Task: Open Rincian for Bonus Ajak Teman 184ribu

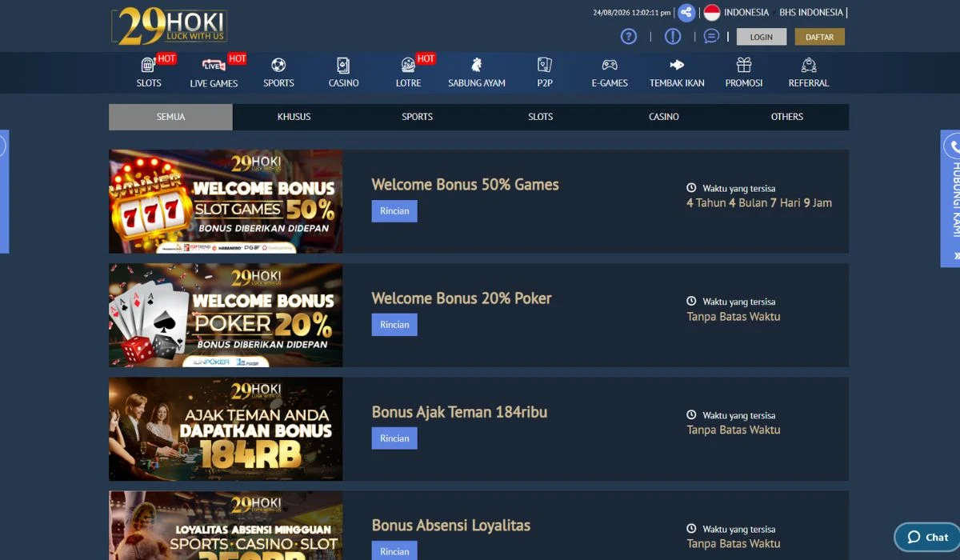Action: tap(394, 438)
